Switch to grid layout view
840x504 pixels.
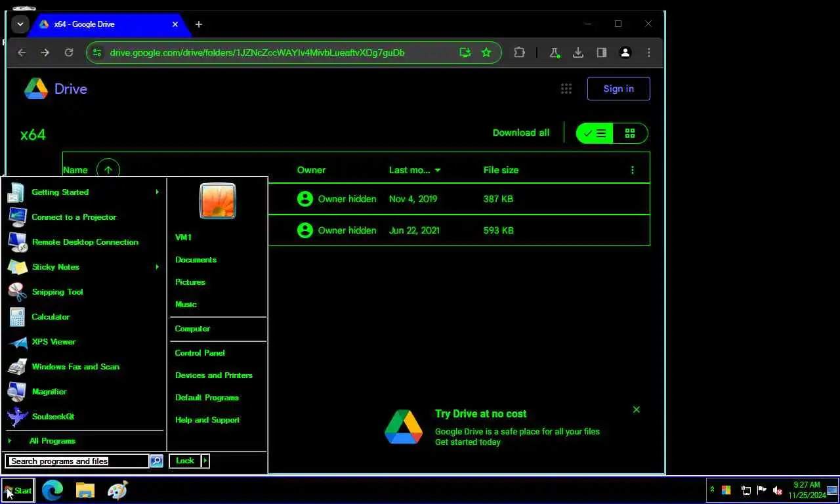(630, 133)
